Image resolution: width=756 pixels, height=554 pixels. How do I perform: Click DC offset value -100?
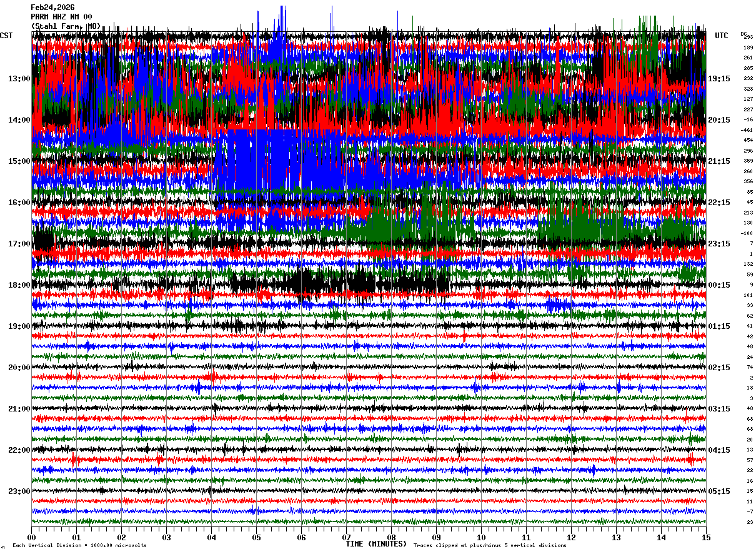coord(747,233)
